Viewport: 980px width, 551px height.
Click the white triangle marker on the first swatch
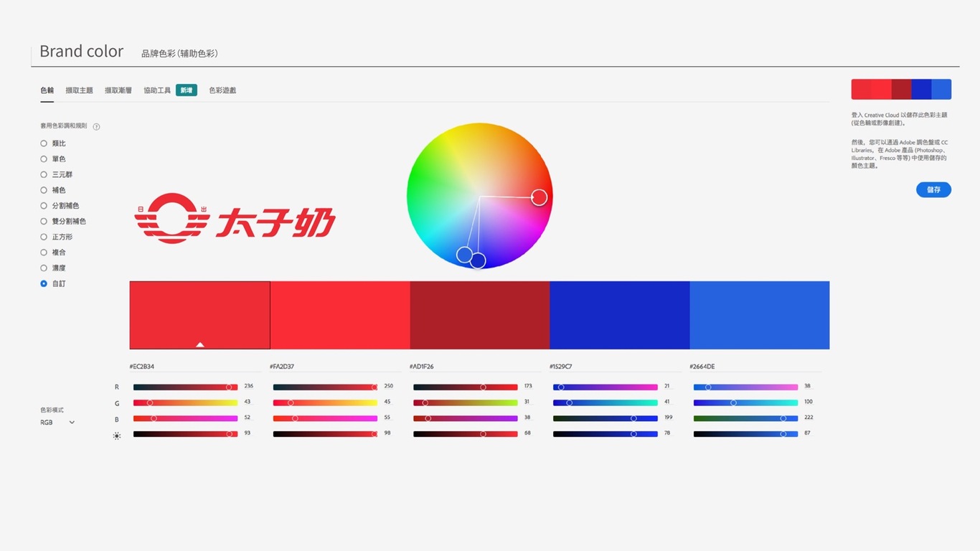[x=200, y=344]
